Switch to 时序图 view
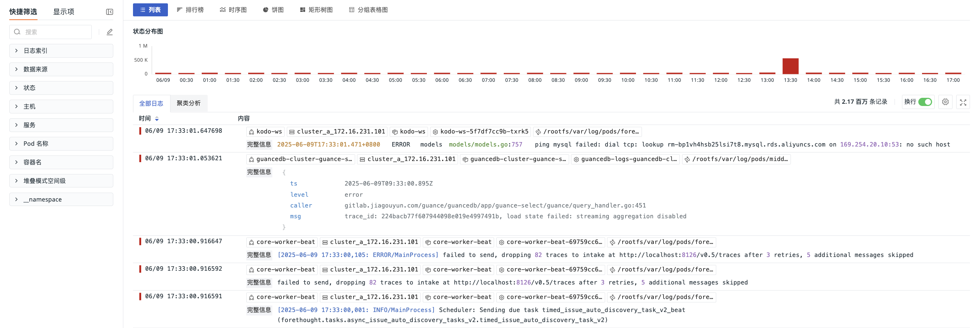 coord(233,10)
